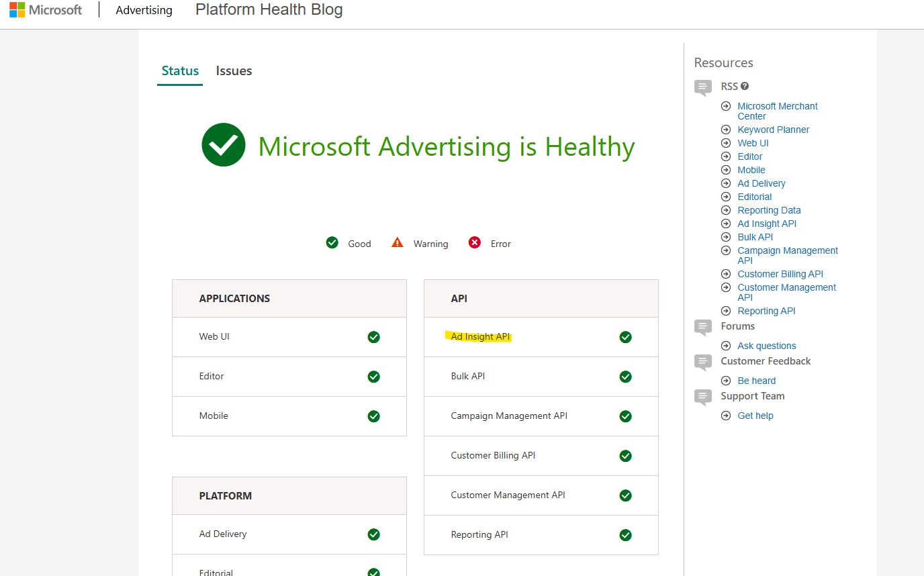Select the Mobile row text in Applications
The height and width of the screenshot is (576, 924).
click(214, 416)
